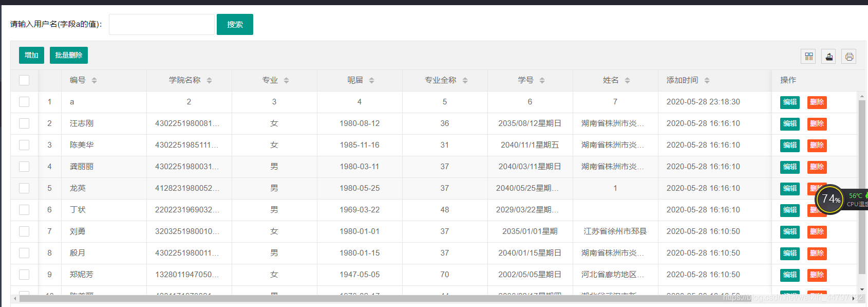868x307 pixels.
Task: Edit the 丁状 row
Action: click(x=790, y=210)
